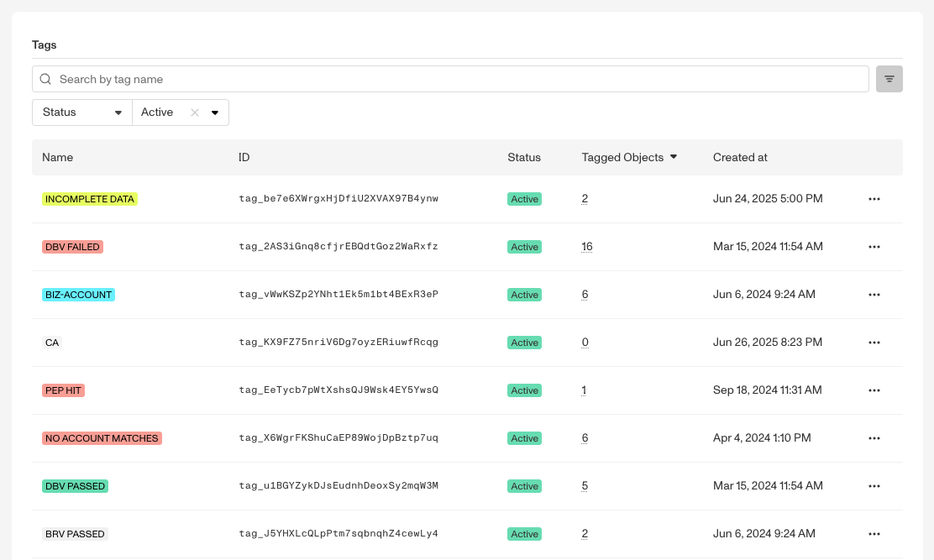Click Active status badge in PEP HIT row
The image size is (934, 560).
(x=524, y=390)
